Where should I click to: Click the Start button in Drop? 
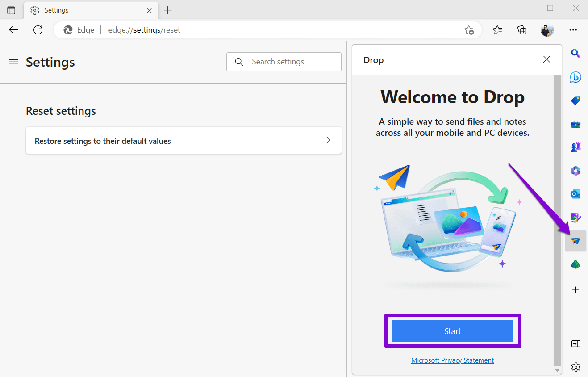pos(452,331)
